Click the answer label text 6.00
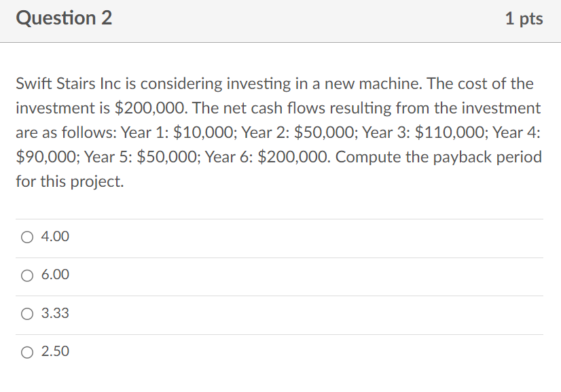 [54, 275]
